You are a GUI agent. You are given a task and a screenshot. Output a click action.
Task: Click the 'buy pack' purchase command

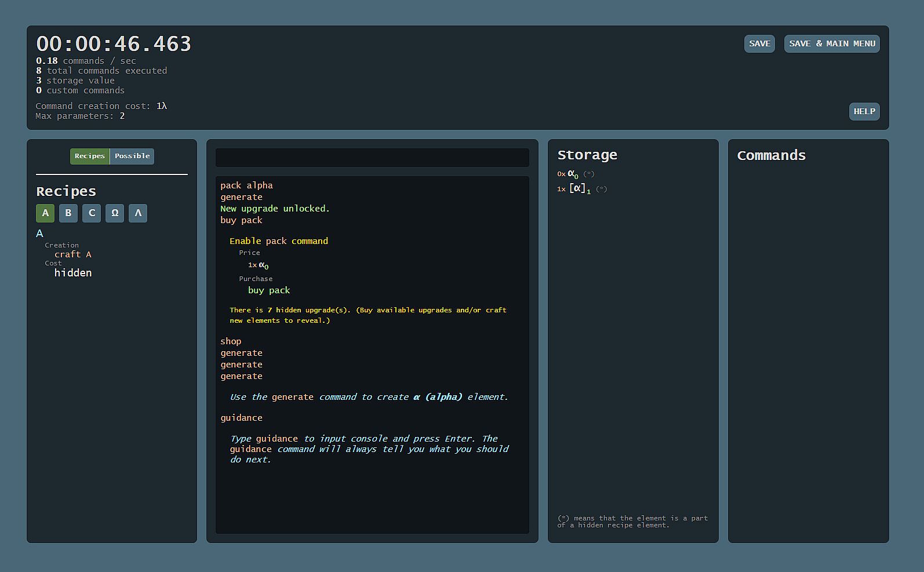(269, 290)
